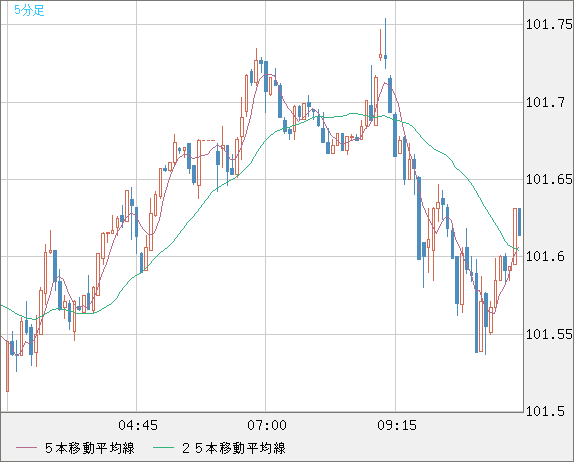574x462 pixels.
Task: Click the pink line swatch in legend
Action: pos(26,448)
